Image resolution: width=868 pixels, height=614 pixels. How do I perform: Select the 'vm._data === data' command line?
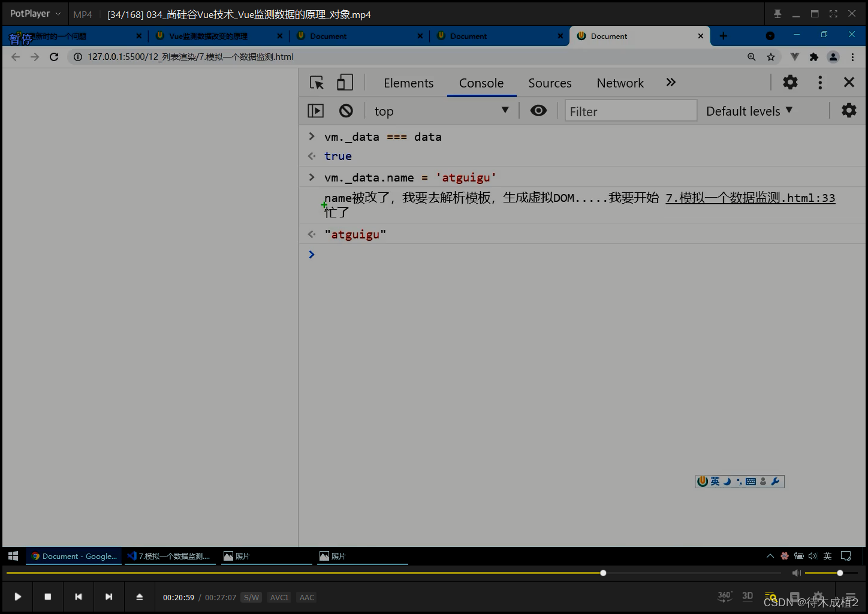tap(383, 137)
